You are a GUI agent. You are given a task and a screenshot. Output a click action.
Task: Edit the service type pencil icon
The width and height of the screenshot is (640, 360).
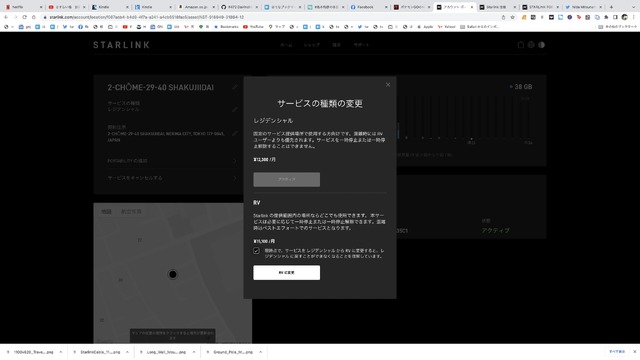pyautogui.click(x=235, y=109)
